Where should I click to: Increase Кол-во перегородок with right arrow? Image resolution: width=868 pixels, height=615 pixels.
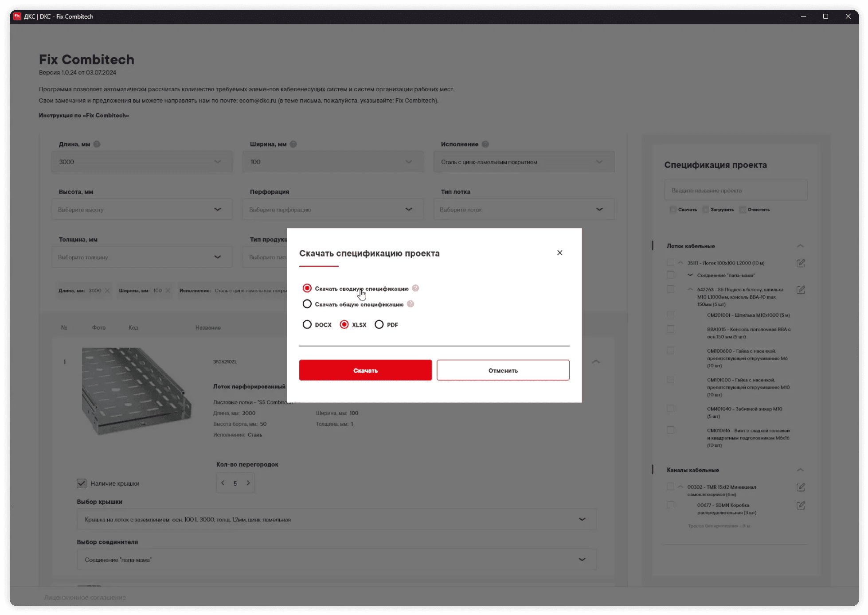[248, 483]
